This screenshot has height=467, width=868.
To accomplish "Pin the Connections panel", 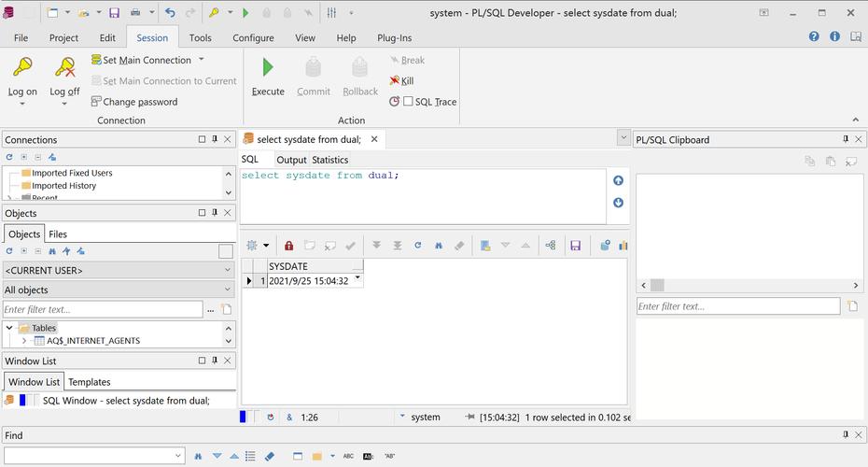I will pyautogui.click(x=215, y=139).
